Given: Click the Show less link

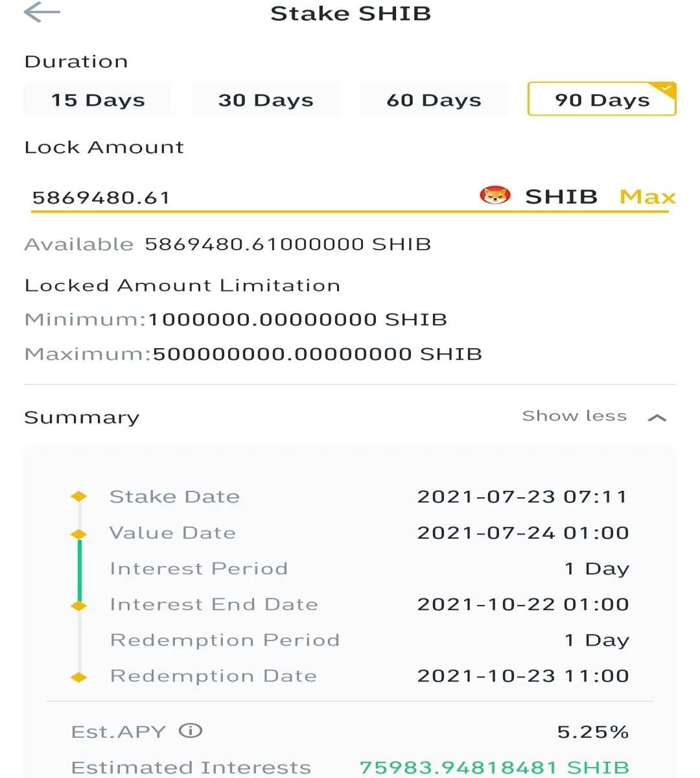Looking at the screenshot, I should tap(574, 416).
